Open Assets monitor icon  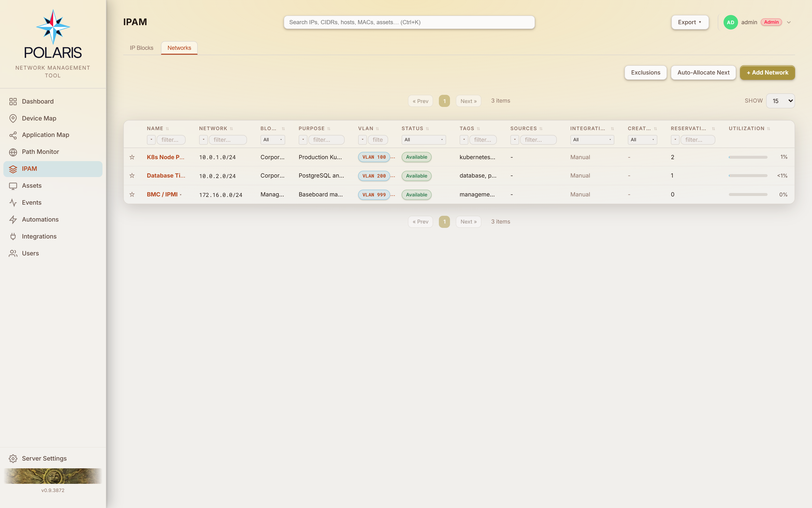click(13, 186)
